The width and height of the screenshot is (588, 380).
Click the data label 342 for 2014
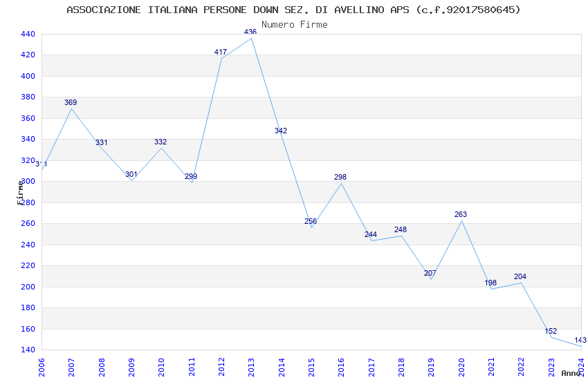[x=281, y=131]
